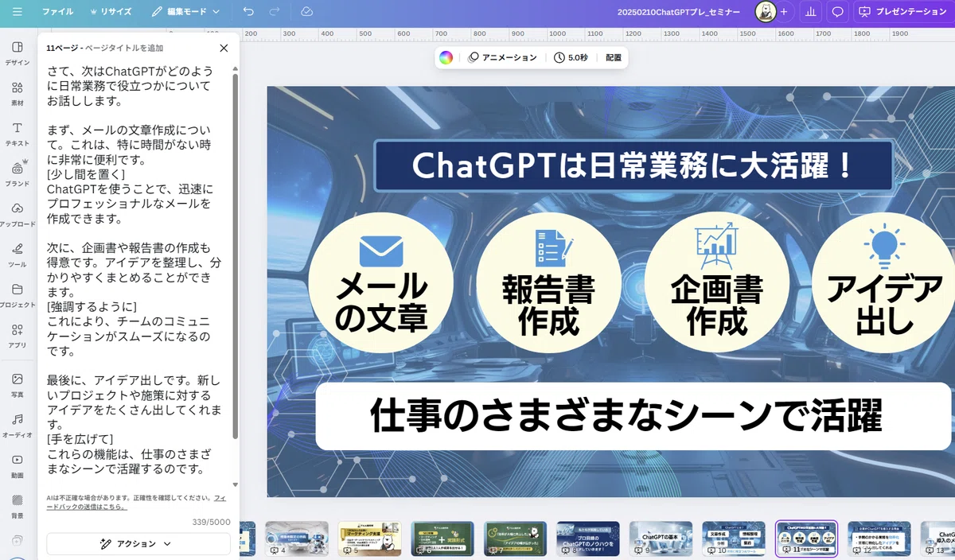Open the プロジェクト projects panel
Screen dimensions: 955x560
pos(18,295)
